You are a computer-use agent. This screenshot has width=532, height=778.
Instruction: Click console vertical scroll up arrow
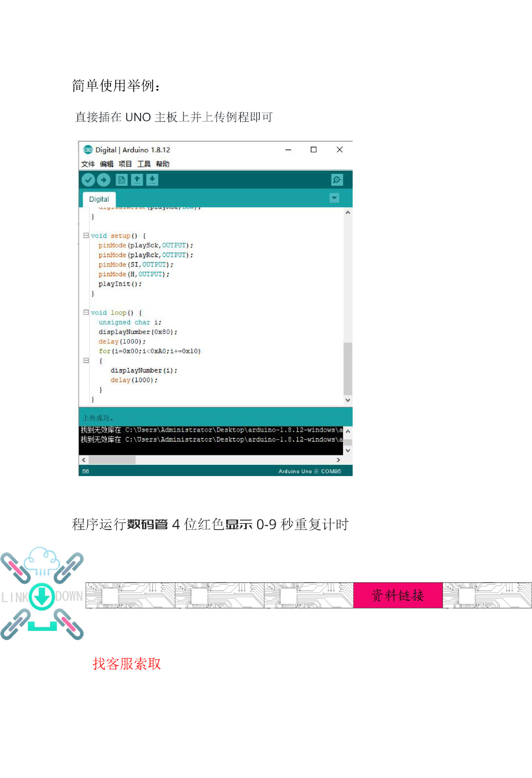[x=348, y=432]
